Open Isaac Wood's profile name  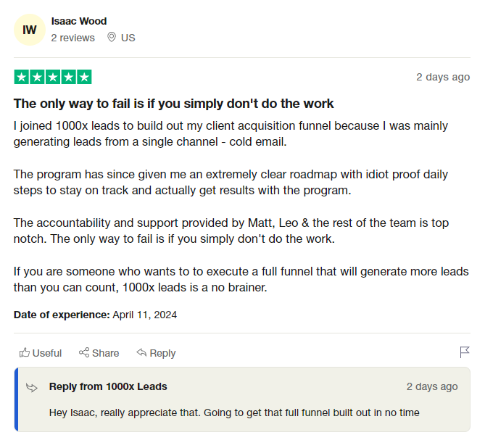pos(79,21)
